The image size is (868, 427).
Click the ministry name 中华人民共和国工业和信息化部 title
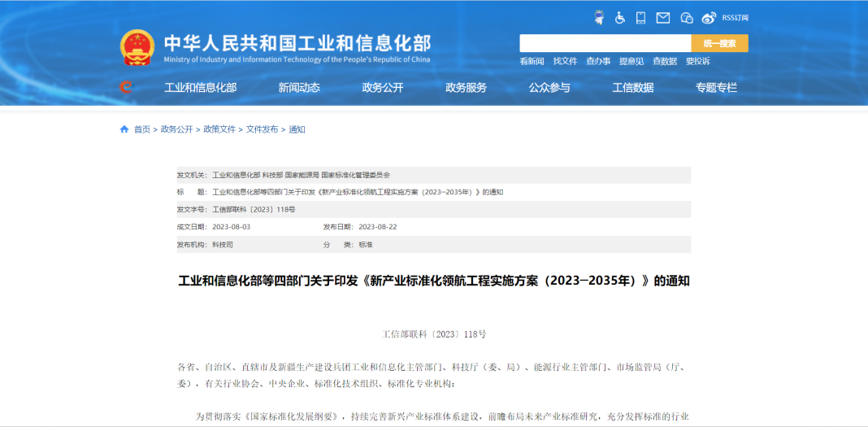(x=297, y=43)
